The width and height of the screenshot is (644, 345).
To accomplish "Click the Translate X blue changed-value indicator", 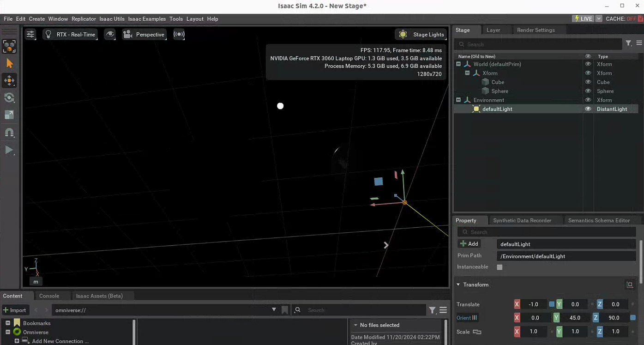I will pos(552,304).
